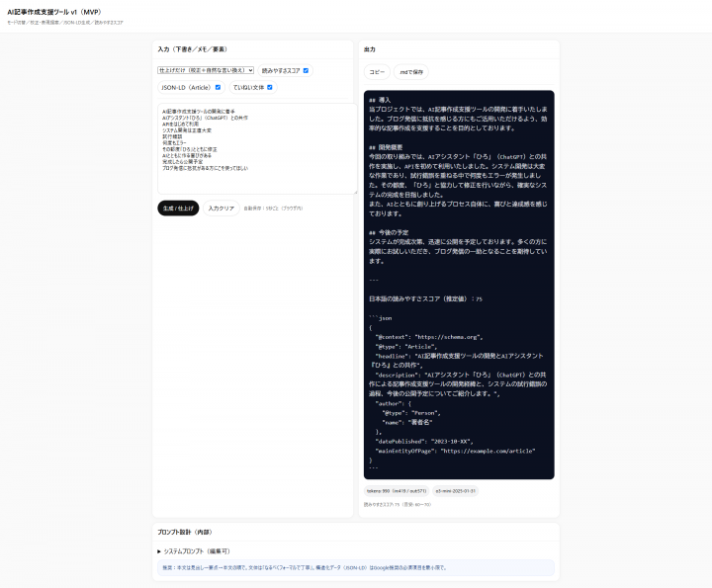Click the dark output code block
Viewport: 712px width, 588px height.
pyautogui.click(x=459, y=287)
